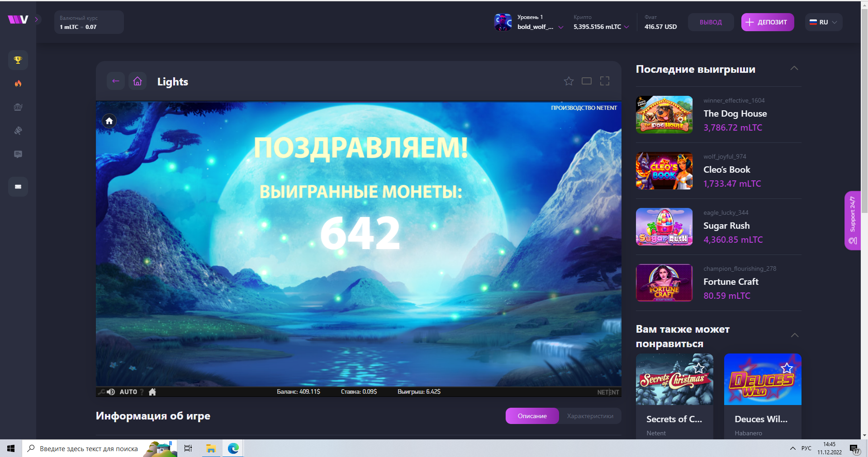Screen dimensions: 868x457
Task: Collapse the Вам также может понравиться section
Action: click(795, 335)
